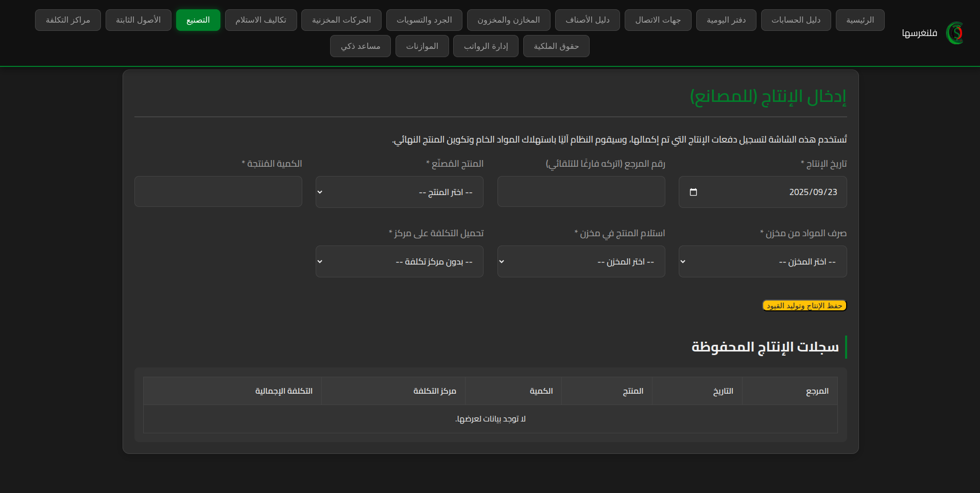Viewport: 980px width, 493px height.
Task: Click the produced quantity input field
Action: point(218,192)
